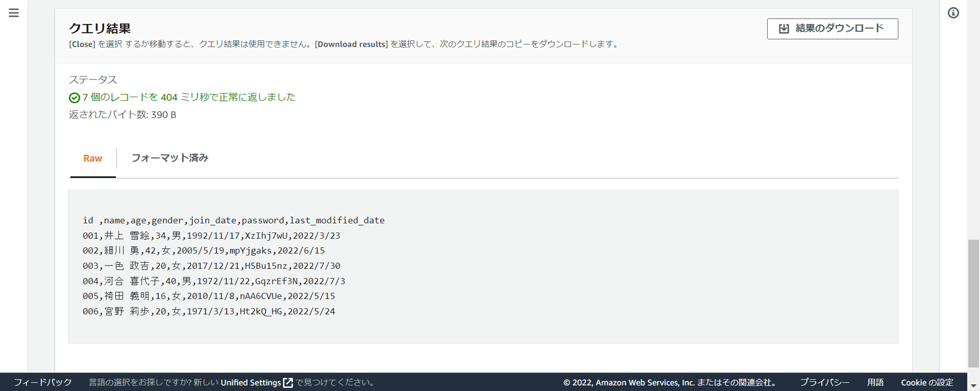Open the Unified Settings link
Viewport: 980px width, 391px height.
coord(250,382)
